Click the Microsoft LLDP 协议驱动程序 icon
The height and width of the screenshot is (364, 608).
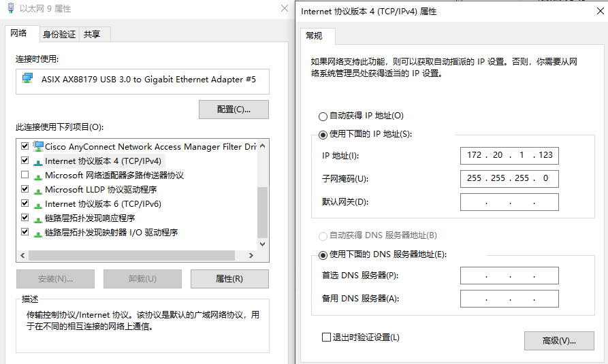click(x=38, y=191)
